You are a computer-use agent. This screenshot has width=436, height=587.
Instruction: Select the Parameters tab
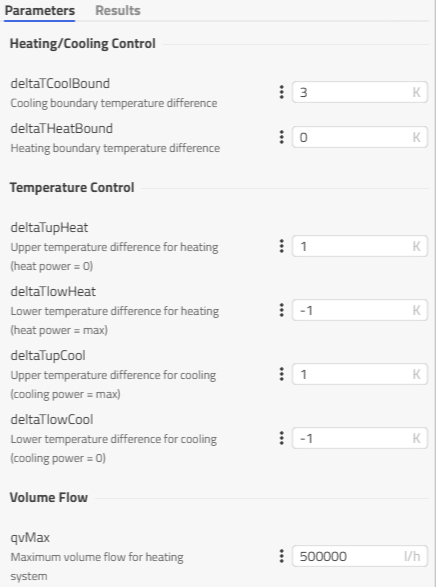[40, 10]
